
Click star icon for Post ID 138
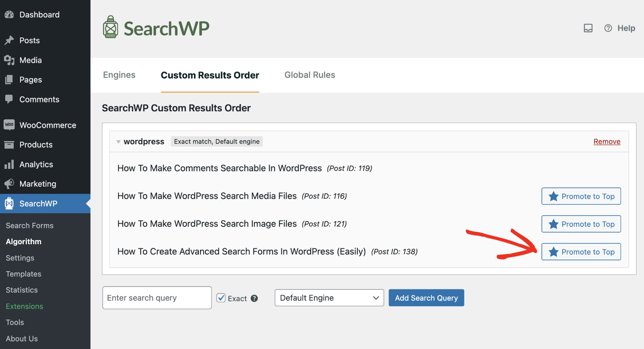(553, 252)
